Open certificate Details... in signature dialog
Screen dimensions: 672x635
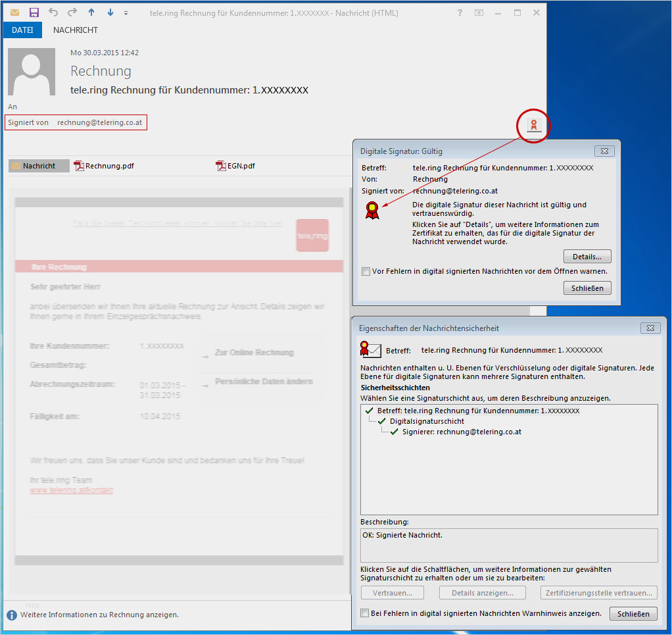[x=587, y=257]
